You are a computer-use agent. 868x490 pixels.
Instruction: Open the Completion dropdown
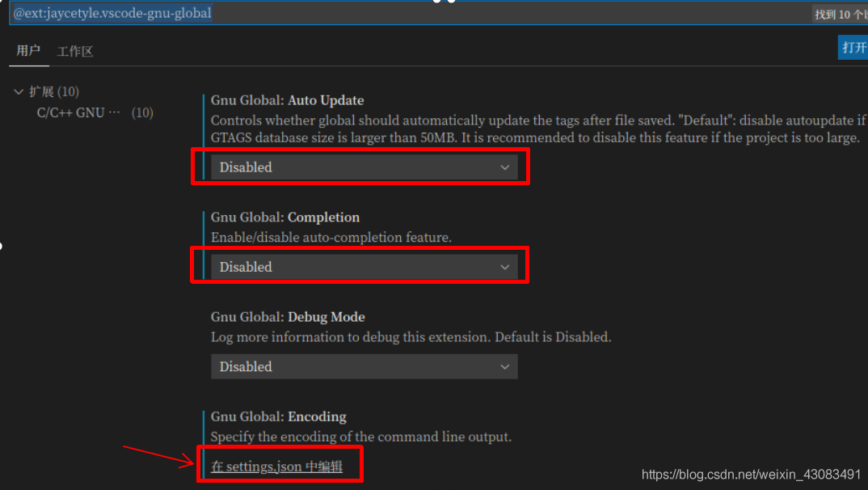pyautogui.click(x=364, y=267)
